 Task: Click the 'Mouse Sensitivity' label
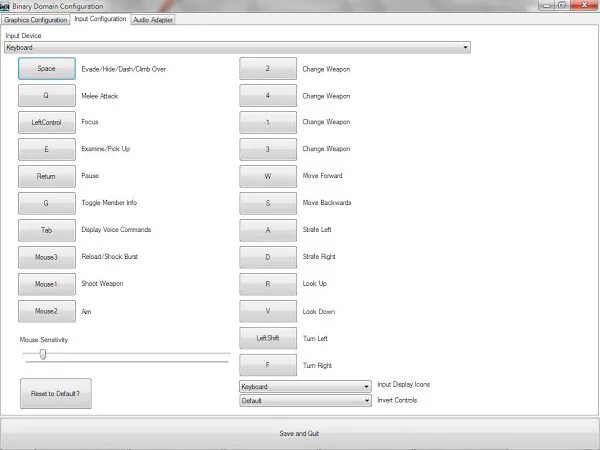point(44,339)
